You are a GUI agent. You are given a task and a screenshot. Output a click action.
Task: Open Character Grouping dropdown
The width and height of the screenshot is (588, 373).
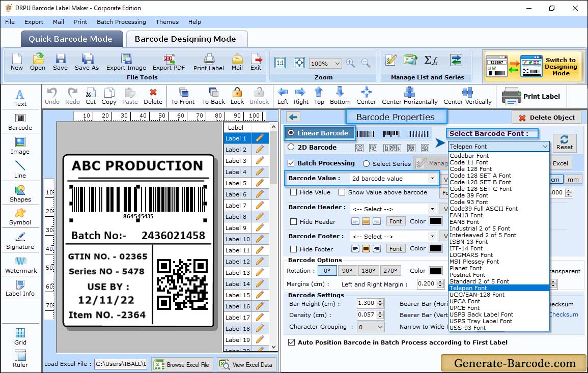point(380,327)
